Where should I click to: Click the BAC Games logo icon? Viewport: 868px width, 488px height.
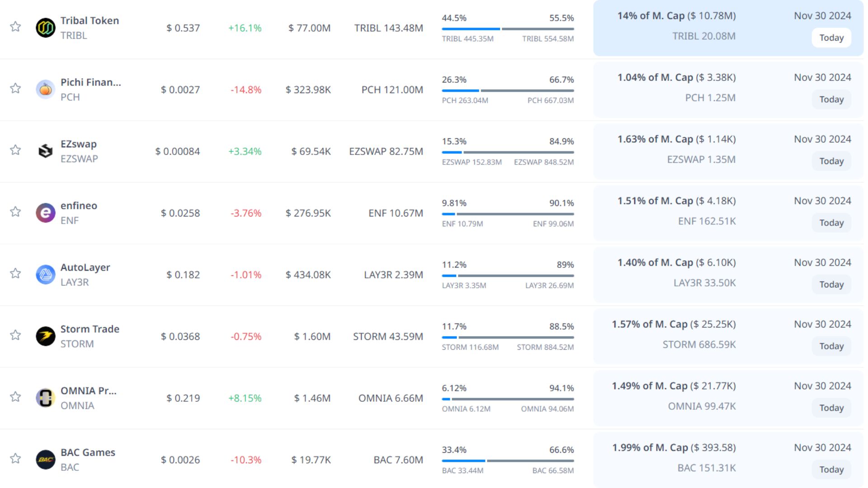click(45, 460)
